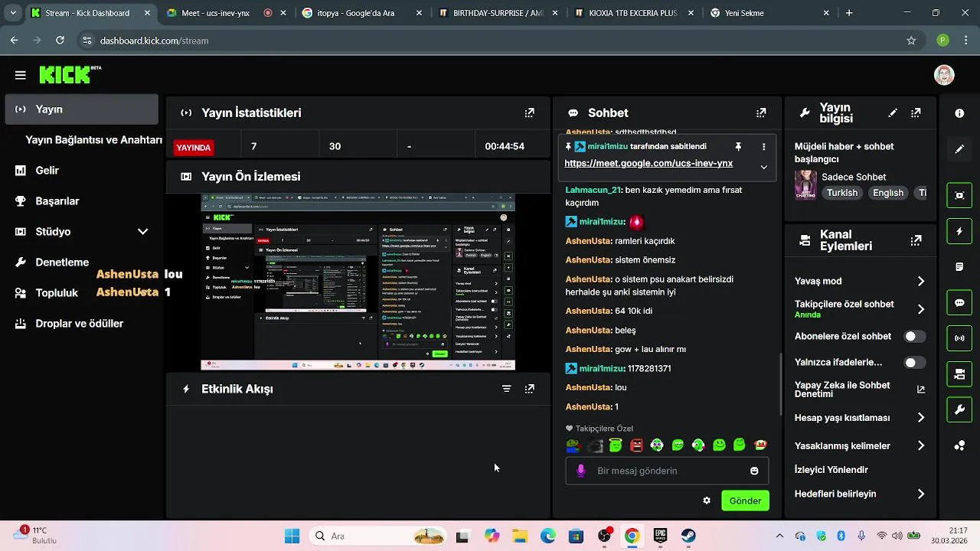Open the emoji picker in the message box
The height and width of the screenshot is (551, 980).
pos(754,471)
